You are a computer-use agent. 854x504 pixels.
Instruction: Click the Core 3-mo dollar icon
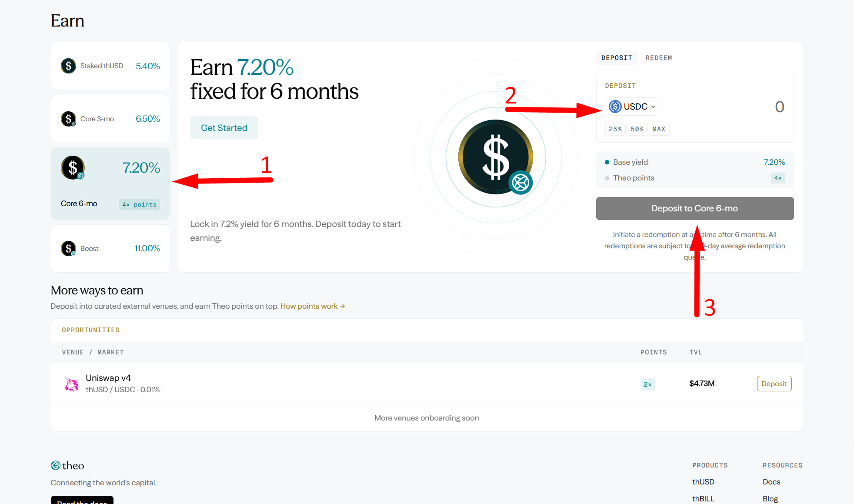pyautogui.click(x=68, y=119)
